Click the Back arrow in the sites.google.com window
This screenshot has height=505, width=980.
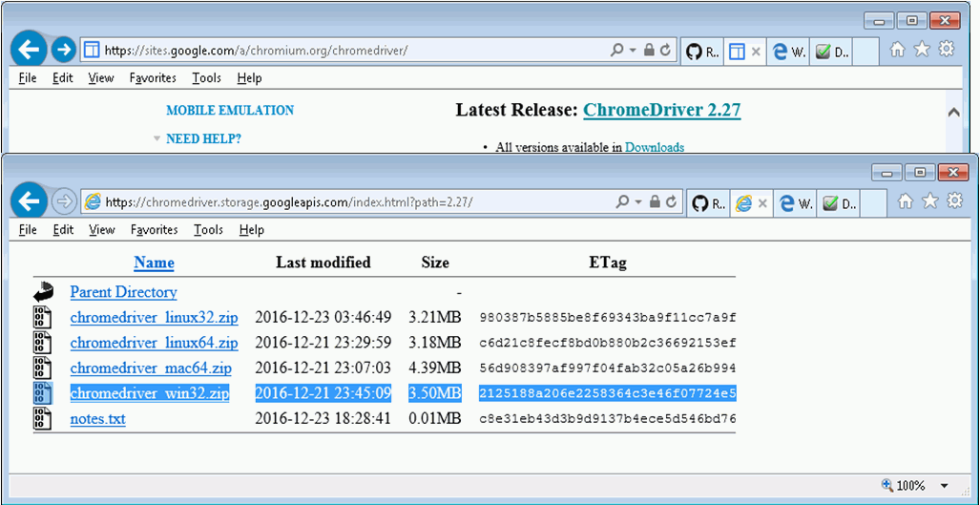coord(29,50)
